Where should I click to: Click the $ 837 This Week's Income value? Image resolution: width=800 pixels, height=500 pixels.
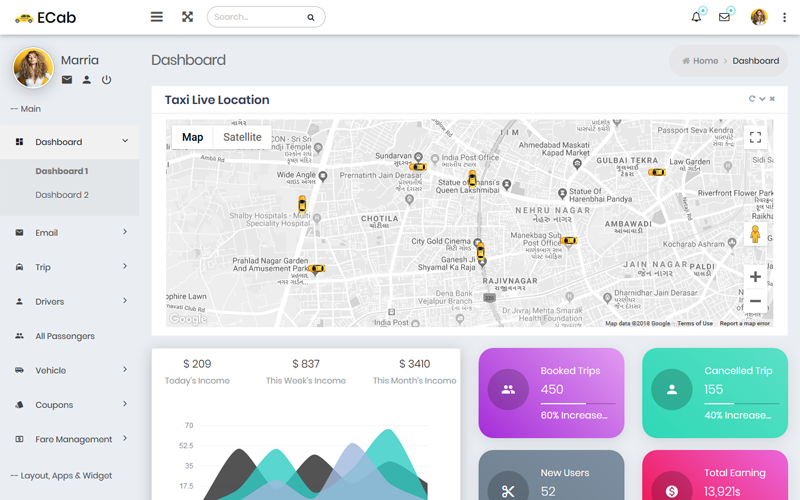coord(306,364)
